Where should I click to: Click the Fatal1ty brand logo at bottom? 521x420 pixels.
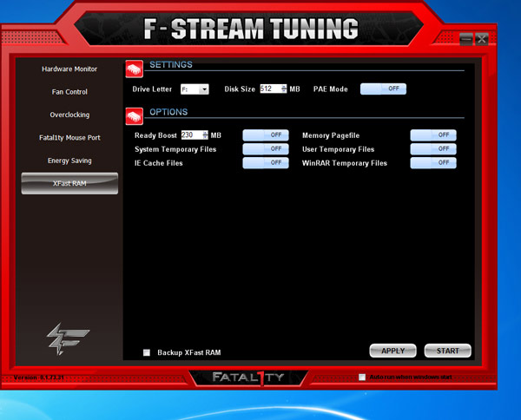pos(247,377)
